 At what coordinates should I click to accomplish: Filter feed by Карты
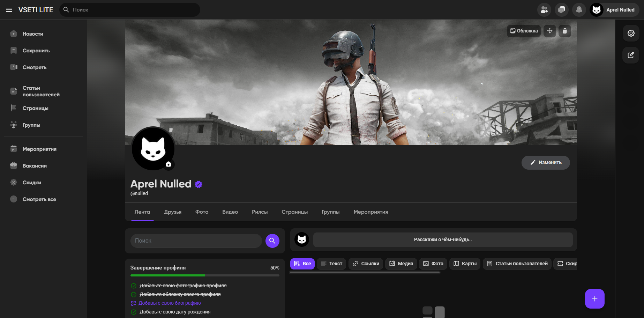point(465,264)
